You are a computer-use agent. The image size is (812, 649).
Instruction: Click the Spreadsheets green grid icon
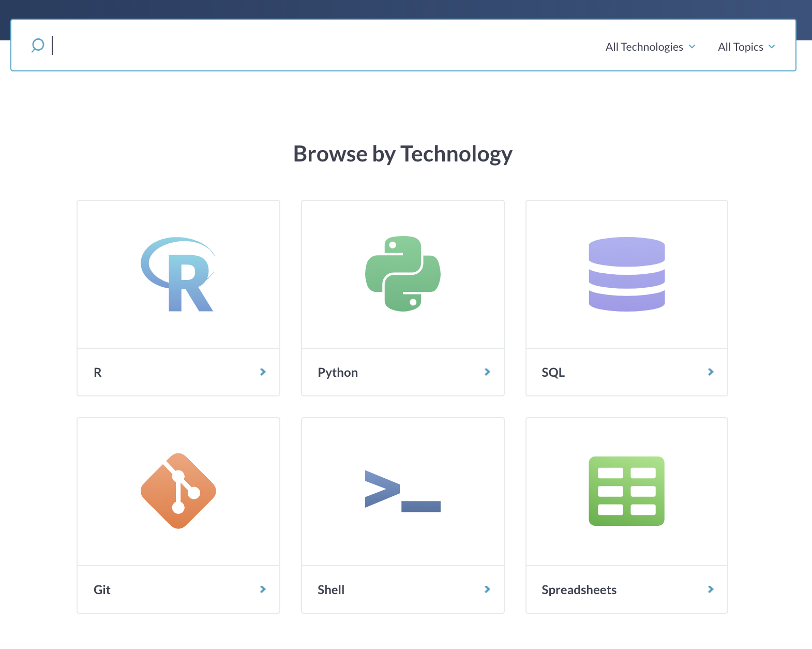coord(627,491)
